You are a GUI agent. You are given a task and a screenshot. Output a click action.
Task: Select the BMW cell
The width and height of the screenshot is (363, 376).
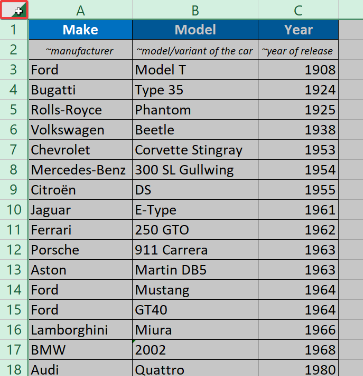tap(80, 350)
